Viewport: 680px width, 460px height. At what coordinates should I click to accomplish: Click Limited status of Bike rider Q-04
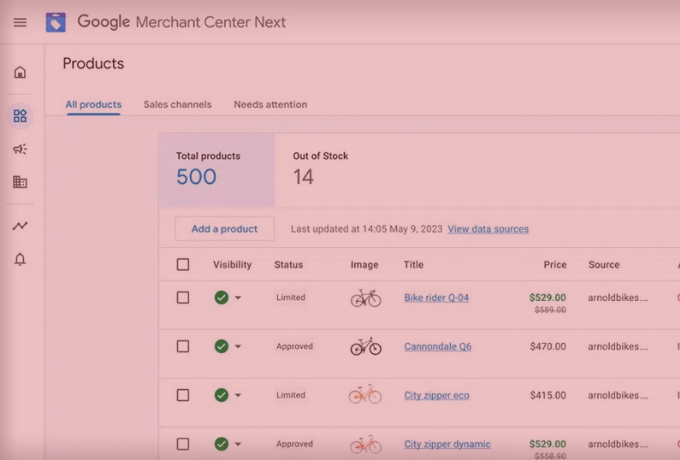click(x=291, y=297)
